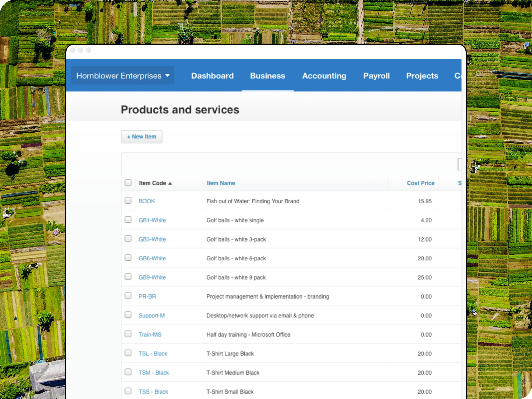Open the Business menu
Image resolution: width=532 pixels, height=399 pixels.
268,76
